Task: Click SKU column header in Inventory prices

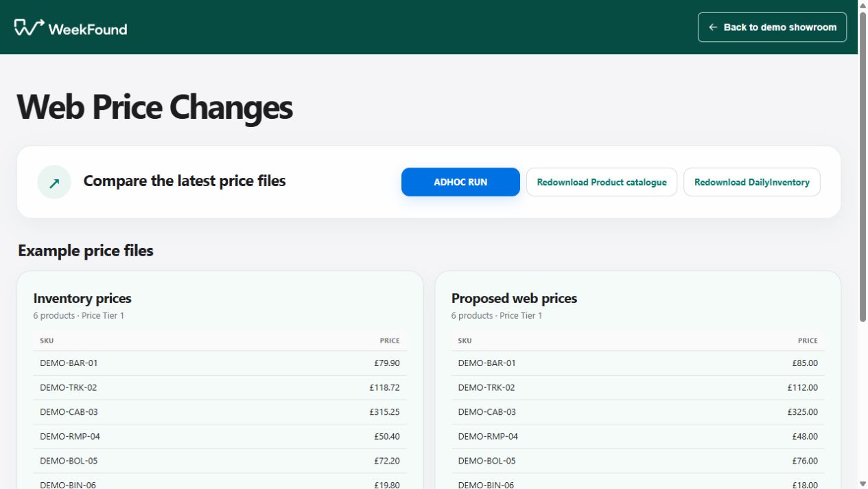Action: click(47, 341)
